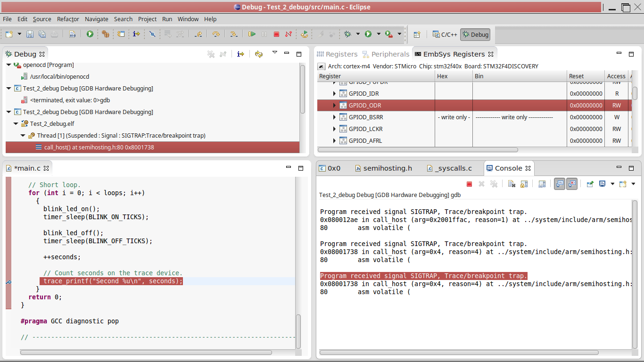
Task: Terminate the running debug session
Action: [276, 34]
